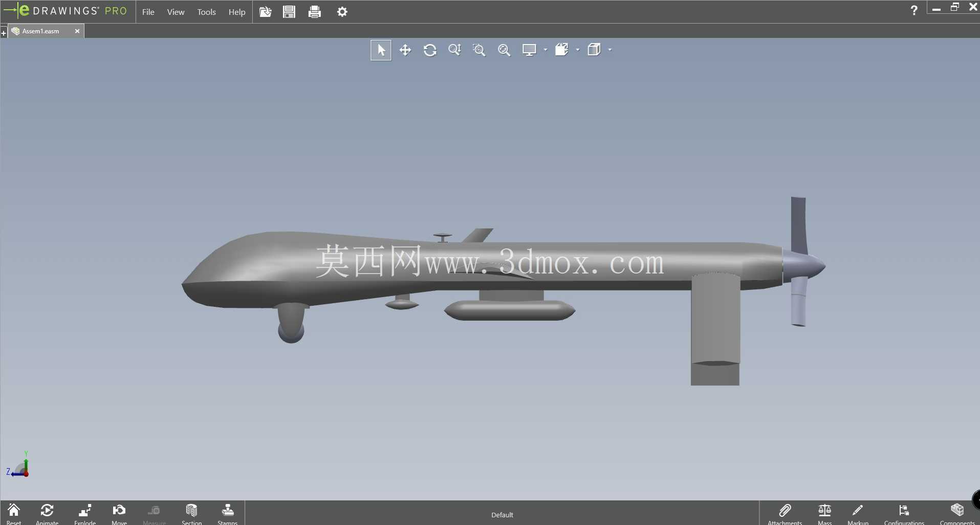Switch to the Assem1.easm tab
The height and width of the screenshot is (525, 980).
pyautogui.click(x=41, y=31)
